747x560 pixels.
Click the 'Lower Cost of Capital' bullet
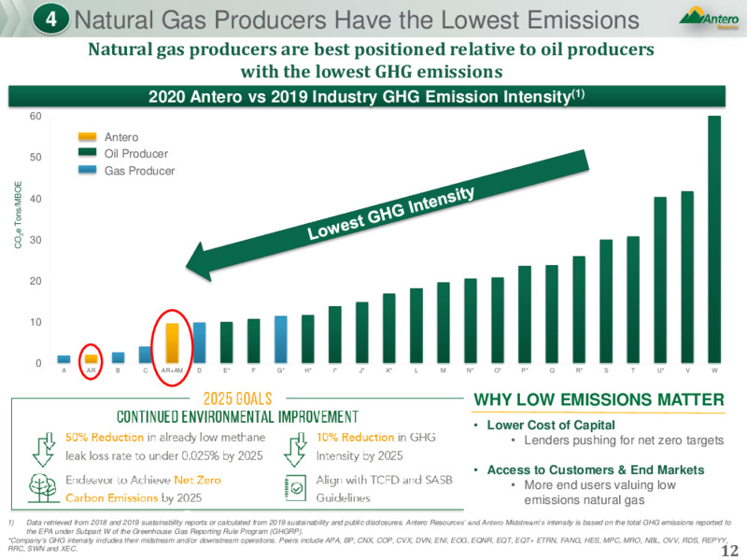[551, 425]
